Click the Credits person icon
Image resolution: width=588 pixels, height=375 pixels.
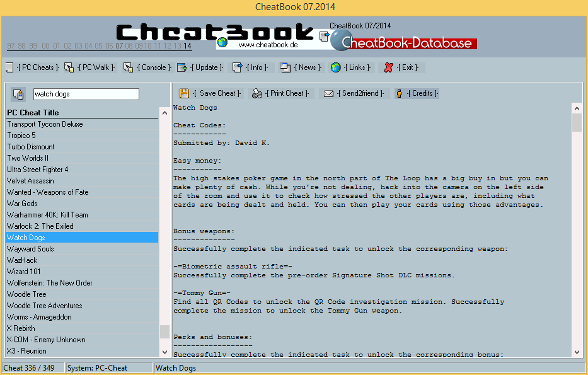click(x=400, y=93)
